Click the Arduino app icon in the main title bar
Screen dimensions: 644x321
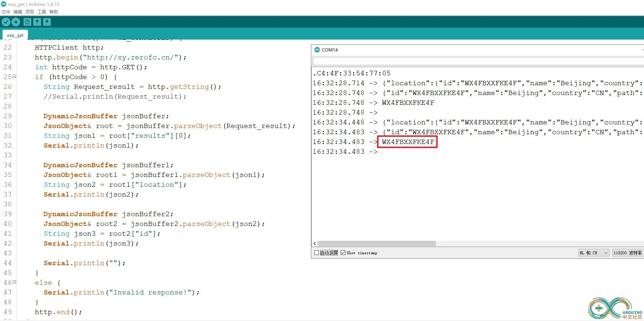[4, 4]
